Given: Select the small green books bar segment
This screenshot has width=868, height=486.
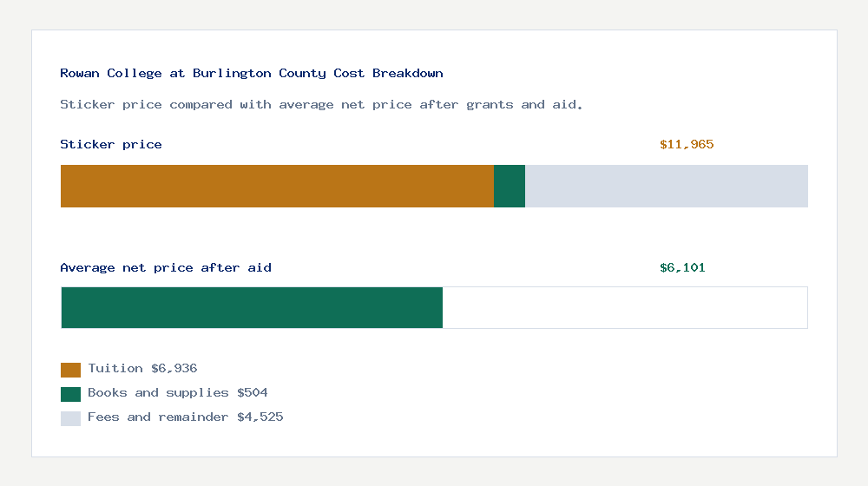Looking at the screenshot, I should (510, 186).
